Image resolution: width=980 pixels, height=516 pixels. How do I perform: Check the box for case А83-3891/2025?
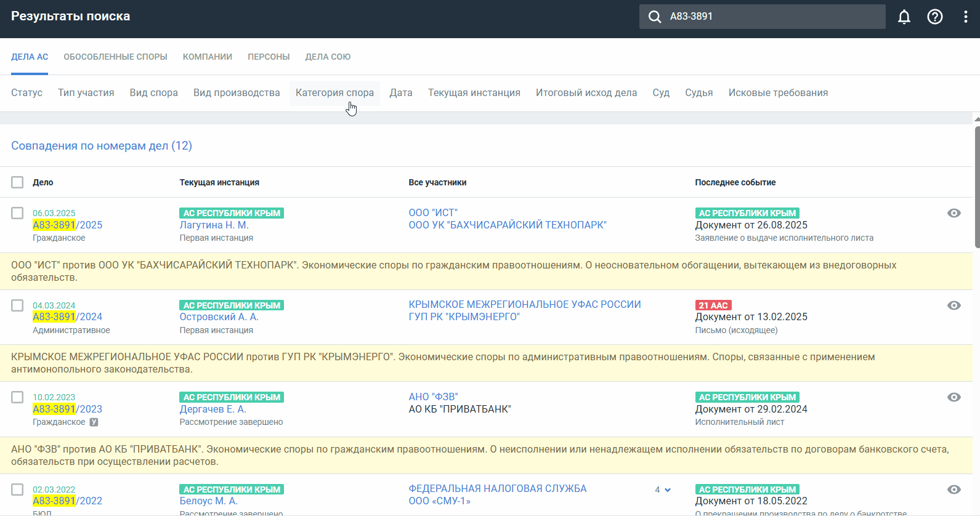(x=17, y=213)
